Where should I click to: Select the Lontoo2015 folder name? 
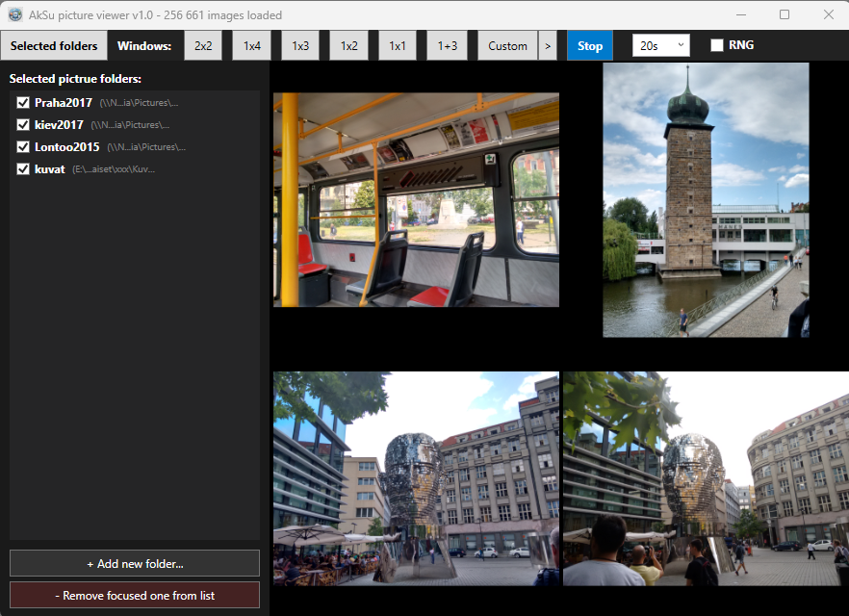click(67, 147)
